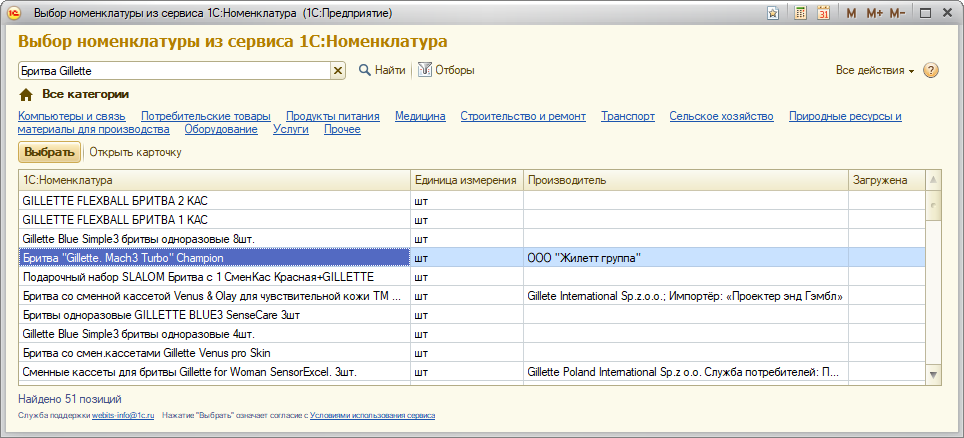Viewport: 964px width, 438px height.
Task: Open category Природные ресурсы и материалы
Action: click(x=845, y=116)
